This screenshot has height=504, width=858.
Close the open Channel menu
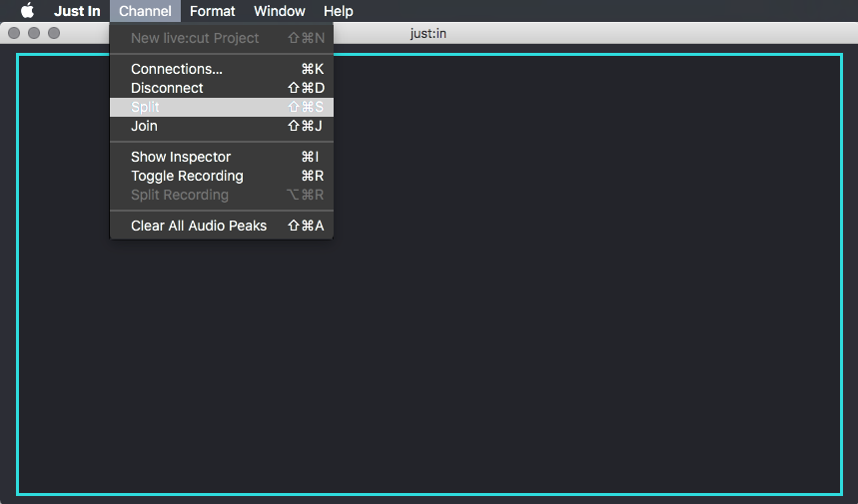(x=145, y=11)
